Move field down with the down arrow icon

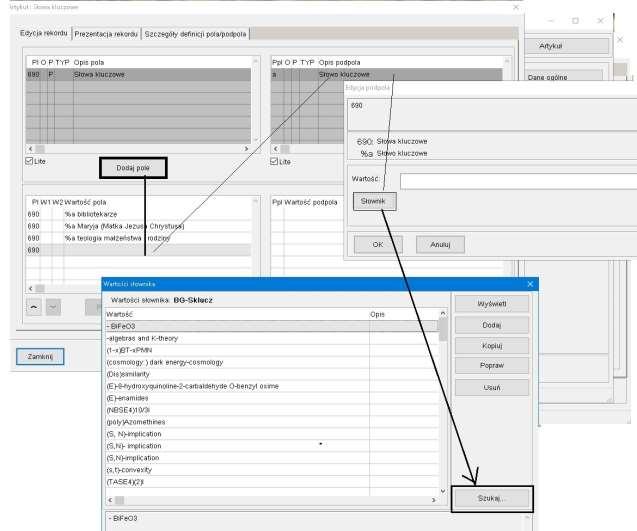pyautogui.click(x=53, y=307)
